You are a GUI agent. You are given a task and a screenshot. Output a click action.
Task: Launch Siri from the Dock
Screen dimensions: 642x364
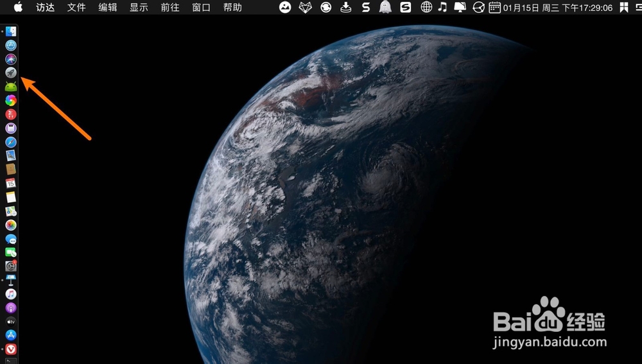(11, 59)
